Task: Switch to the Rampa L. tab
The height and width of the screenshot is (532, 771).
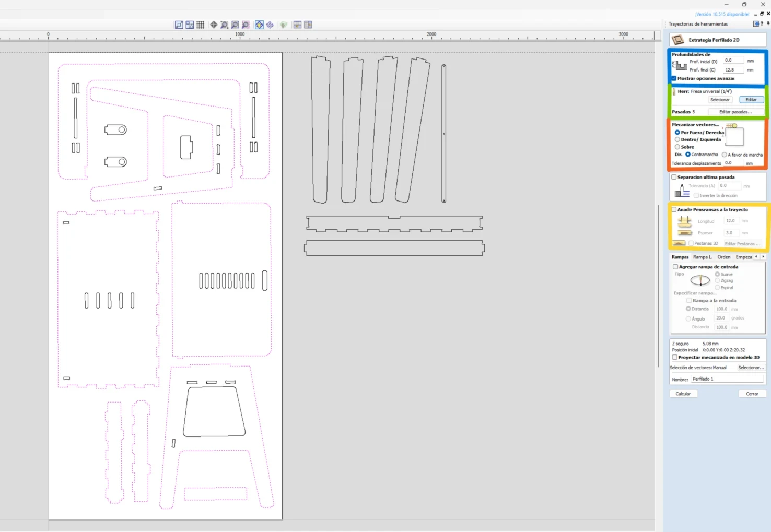Action: pos(703,257)
